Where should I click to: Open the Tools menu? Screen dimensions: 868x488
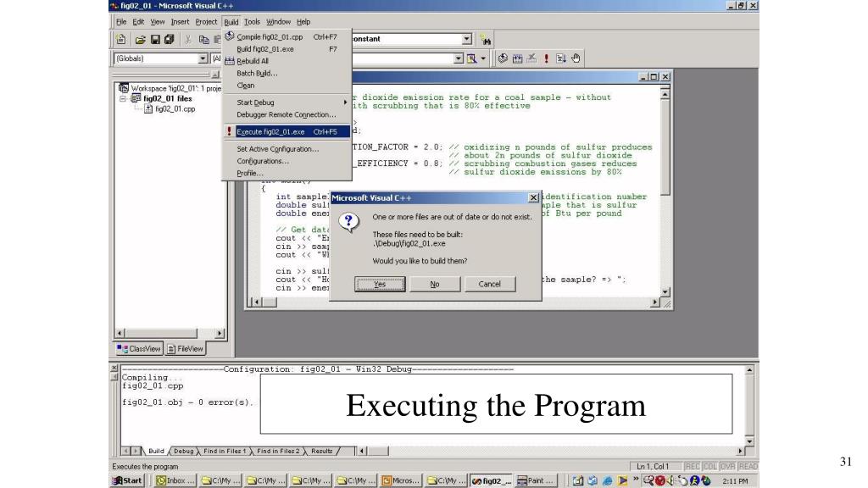pos(252,21)
